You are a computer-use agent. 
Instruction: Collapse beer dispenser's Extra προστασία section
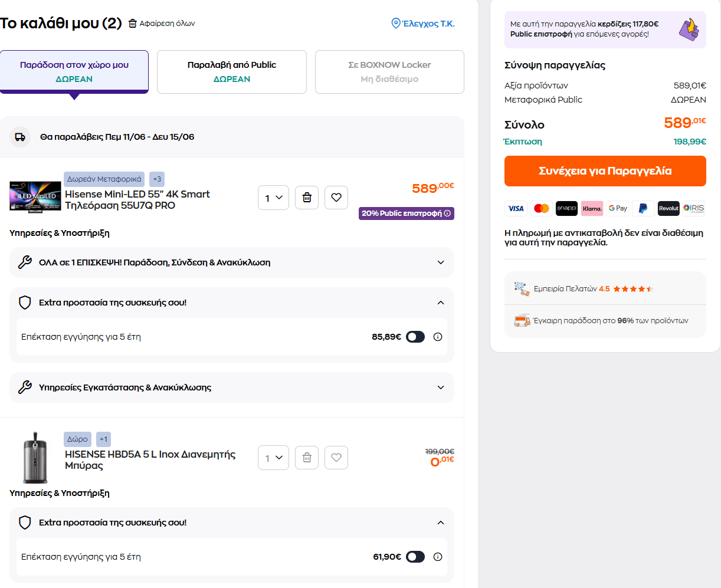[441, 523]
